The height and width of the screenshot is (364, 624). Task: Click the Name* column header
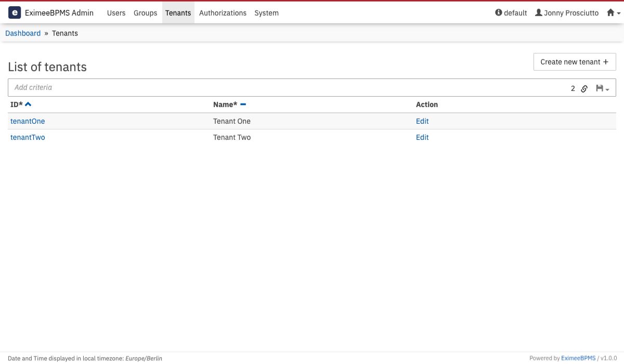tap(225, 105)
